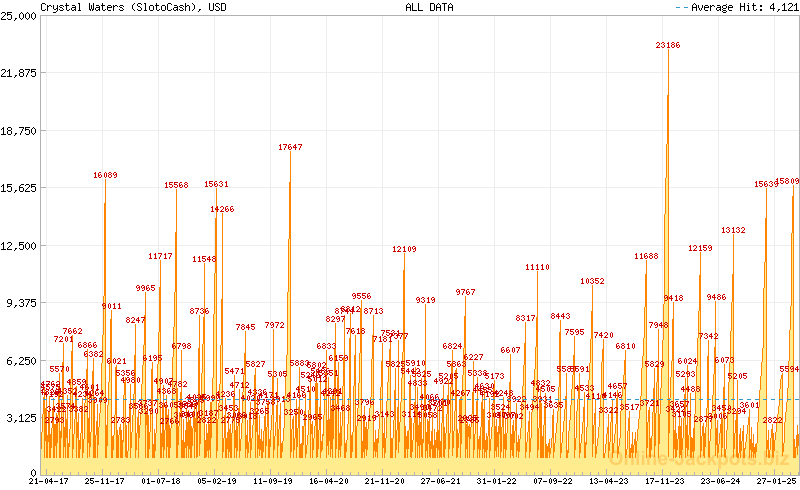The image size is (800, 490).
Task: Select the 12,500 y-axis label
Action: 18,246
